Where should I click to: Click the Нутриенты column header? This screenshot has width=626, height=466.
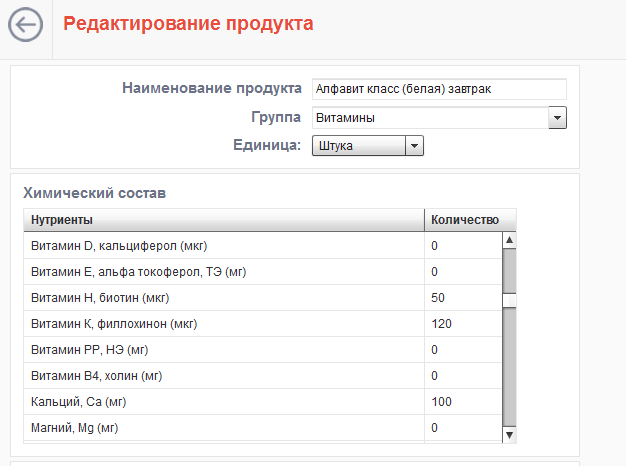click(224, 220)
